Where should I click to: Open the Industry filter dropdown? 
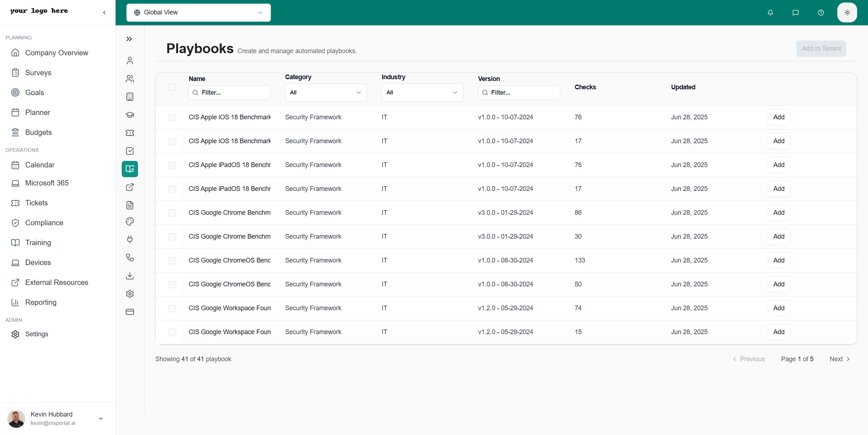pyautogui.click(x=422, y=93)
